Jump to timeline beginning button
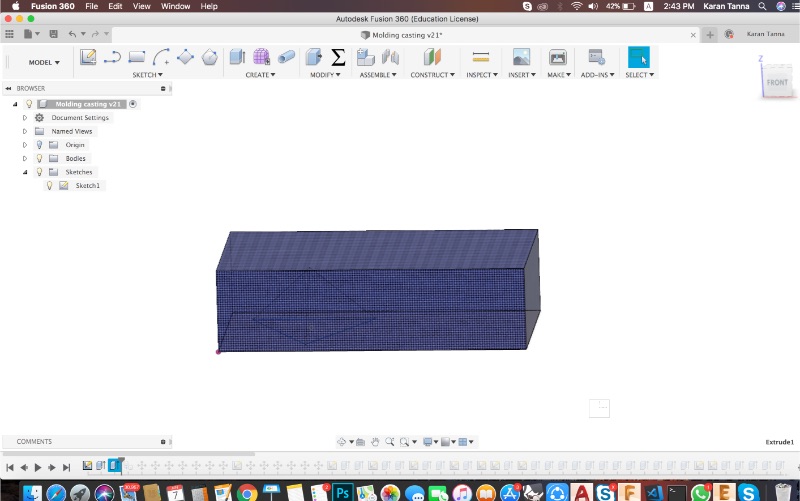800x501 pixels. point(10,467)
